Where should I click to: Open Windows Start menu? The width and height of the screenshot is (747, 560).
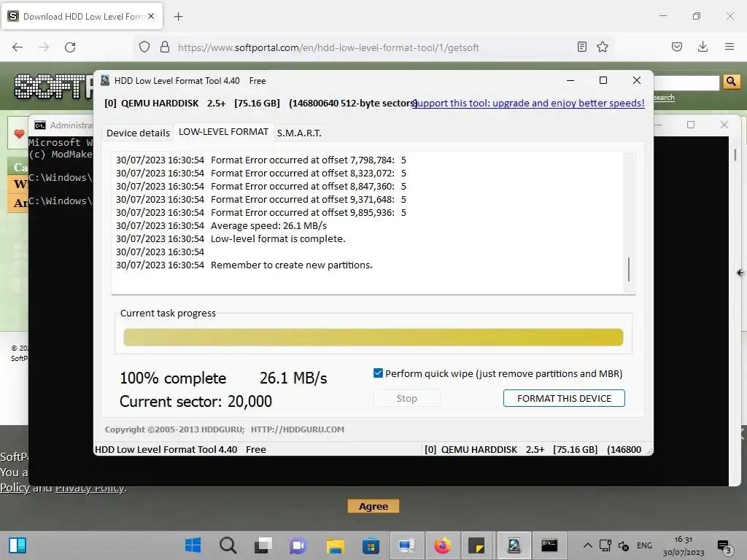pos(193,545)
